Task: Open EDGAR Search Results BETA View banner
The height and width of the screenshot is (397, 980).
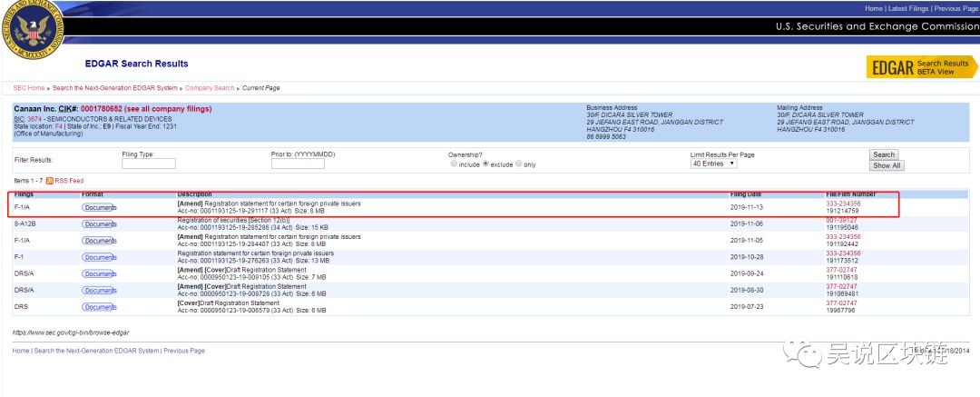Action: [921, 67]
